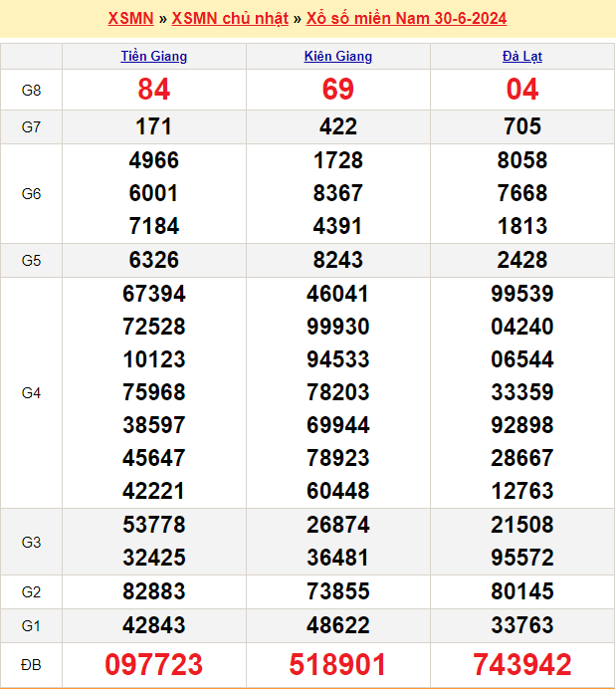Click Đà Lạt G8 result 04
Screen dimensions: 616x689
522,91
